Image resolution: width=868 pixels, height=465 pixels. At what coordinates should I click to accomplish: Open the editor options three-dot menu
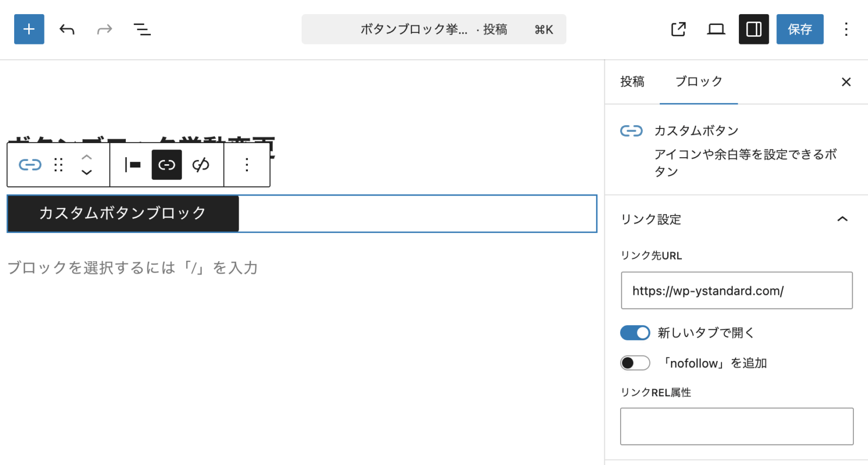click(846, 29)
